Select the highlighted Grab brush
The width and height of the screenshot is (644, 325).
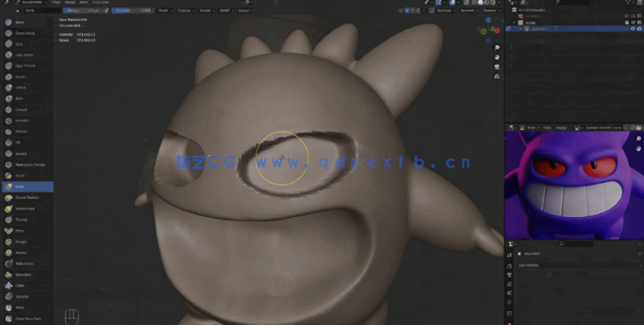coord(27,186)
